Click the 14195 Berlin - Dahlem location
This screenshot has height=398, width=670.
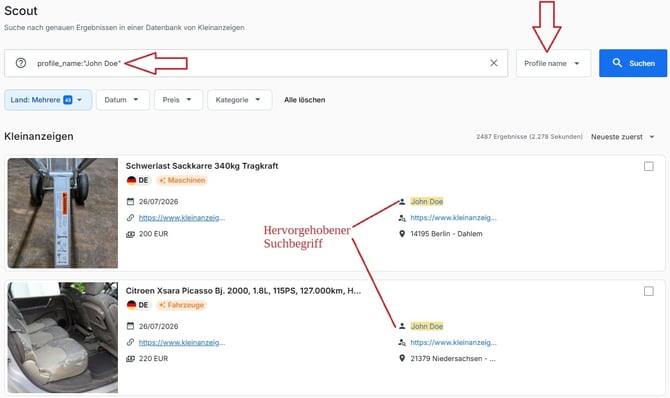447,234
